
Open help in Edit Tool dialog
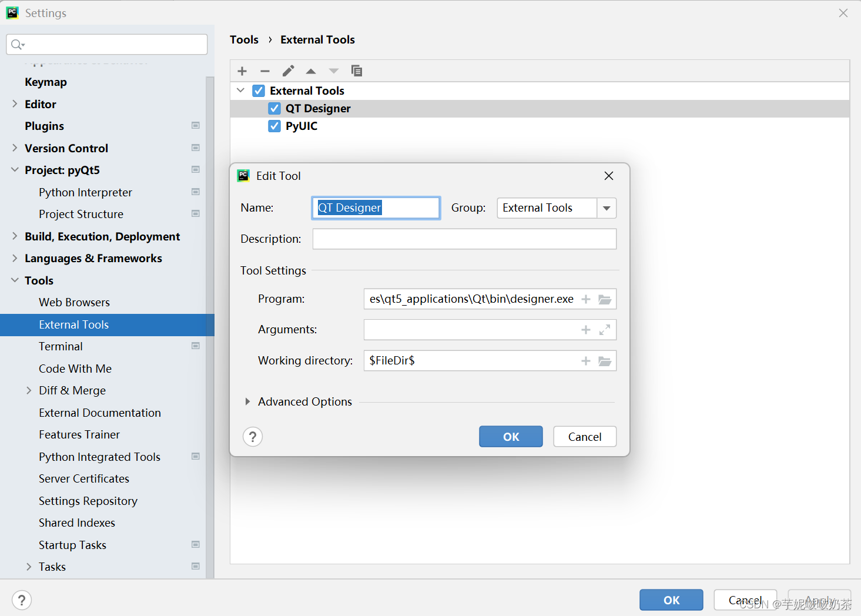pyautogui.click(x=253, y=437)
